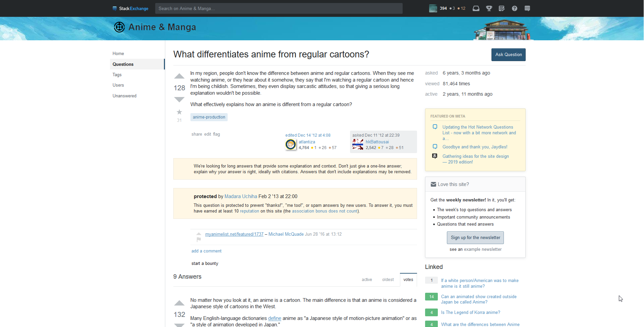The image size is (644, 327).
Task: Open atlantiza's profile name link
Action: [307, 142]
